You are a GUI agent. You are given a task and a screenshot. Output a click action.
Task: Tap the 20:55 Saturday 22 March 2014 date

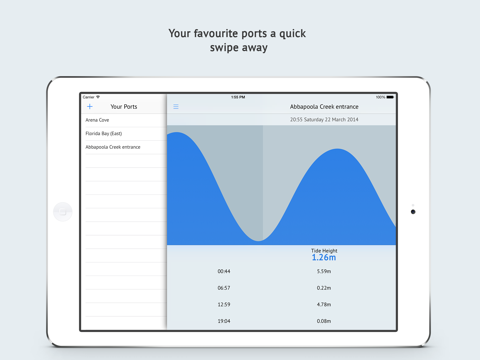[324, 119]
